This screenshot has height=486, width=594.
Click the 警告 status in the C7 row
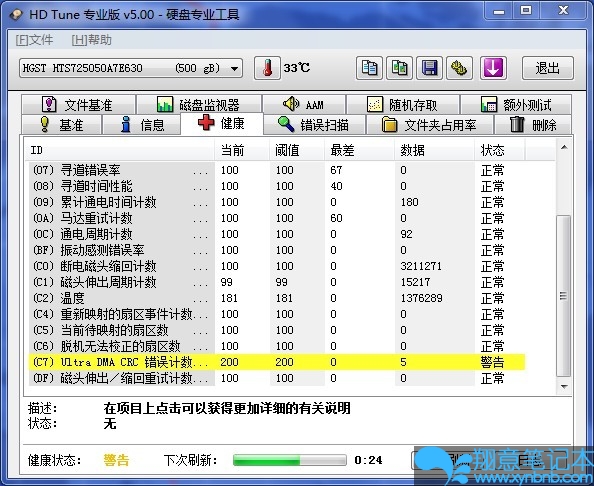pos(492,362)
